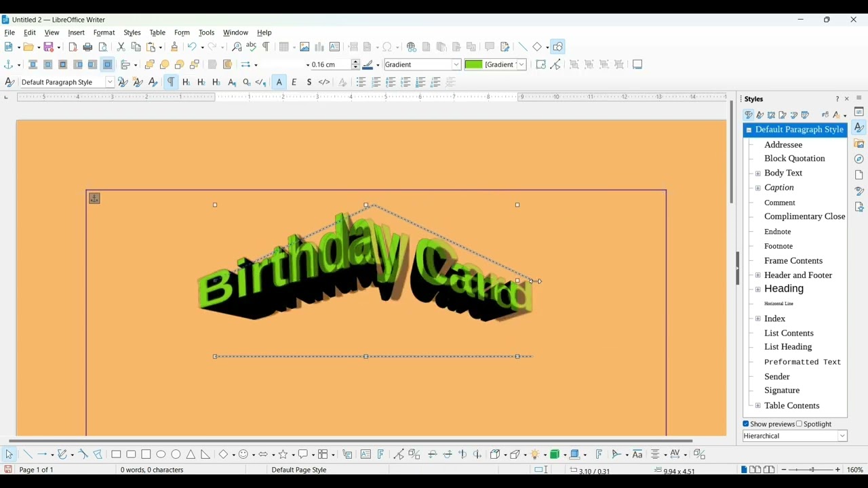Click the Cut scissors icon
This screenshot has height=488, width=868.
point(121,47)
